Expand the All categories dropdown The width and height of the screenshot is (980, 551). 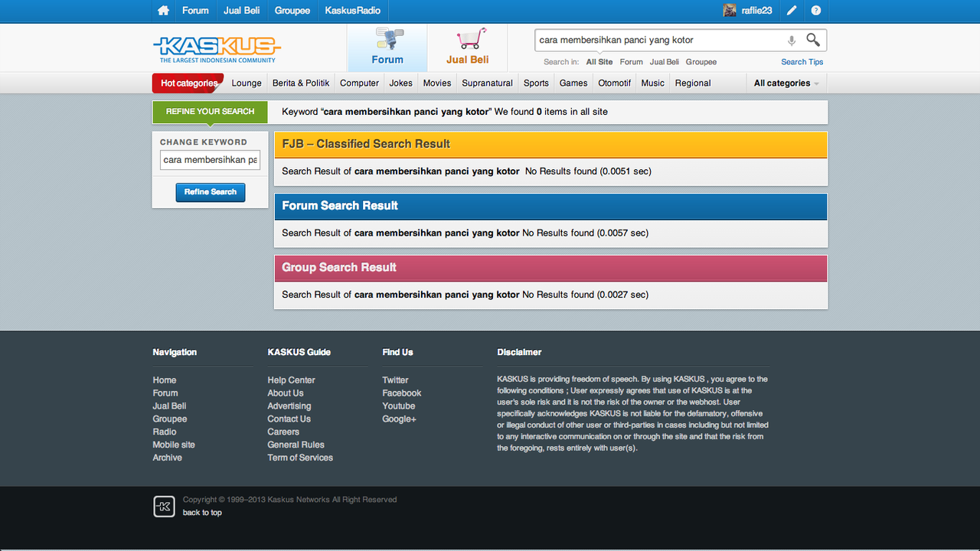(x=786, y=83)
